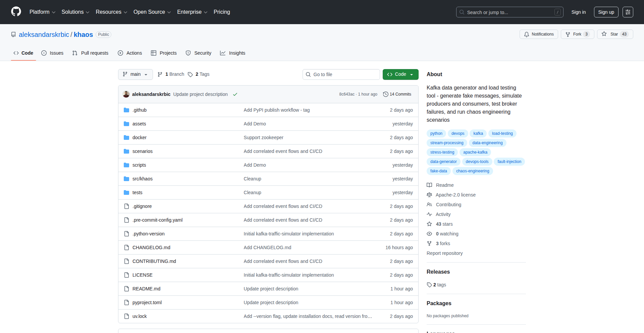Click the Apache-2.0 license scales icon
The image size is (644, 333).
tap(429, 195)
